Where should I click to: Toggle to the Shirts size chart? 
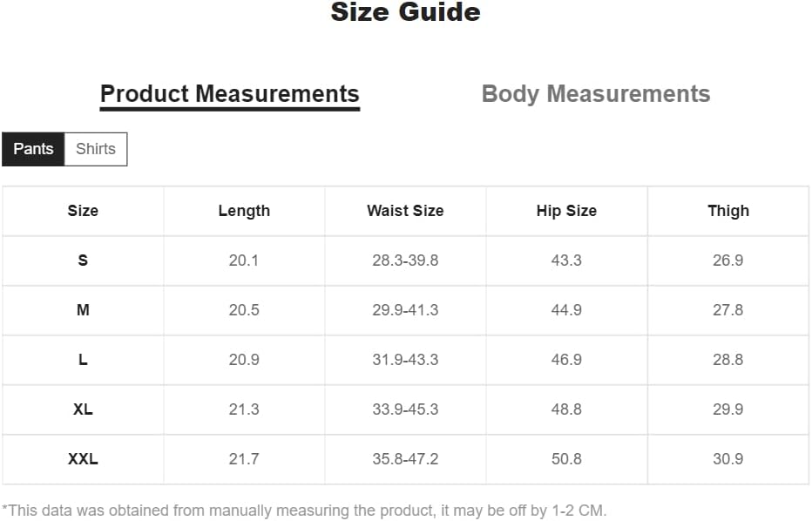coord(96,149)
